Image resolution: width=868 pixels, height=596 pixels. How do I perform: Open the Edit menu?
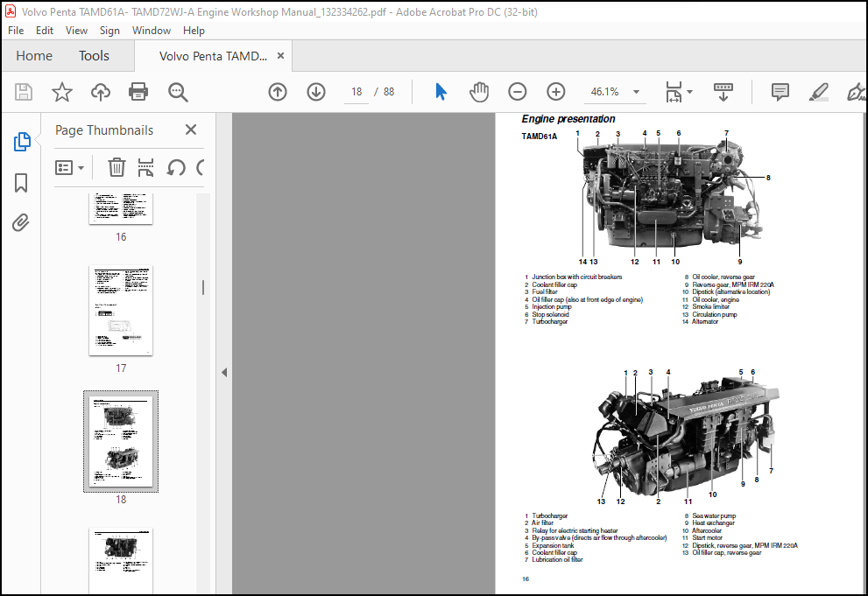point(45,31)
